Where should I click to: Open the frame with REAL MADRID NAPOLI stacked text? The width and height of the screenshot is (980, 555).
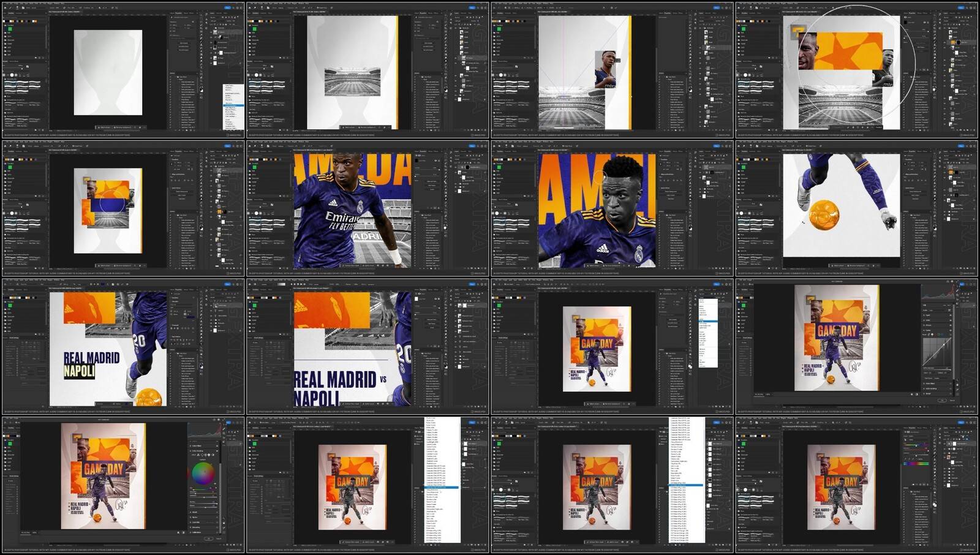point(123,347)
